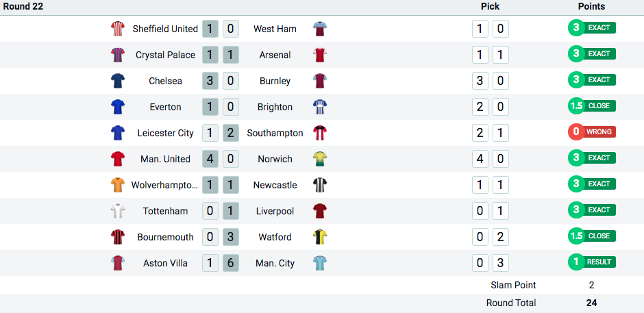Select the Wolverhampton orange jersey icon
644x313 pixels.
point(118,185)
